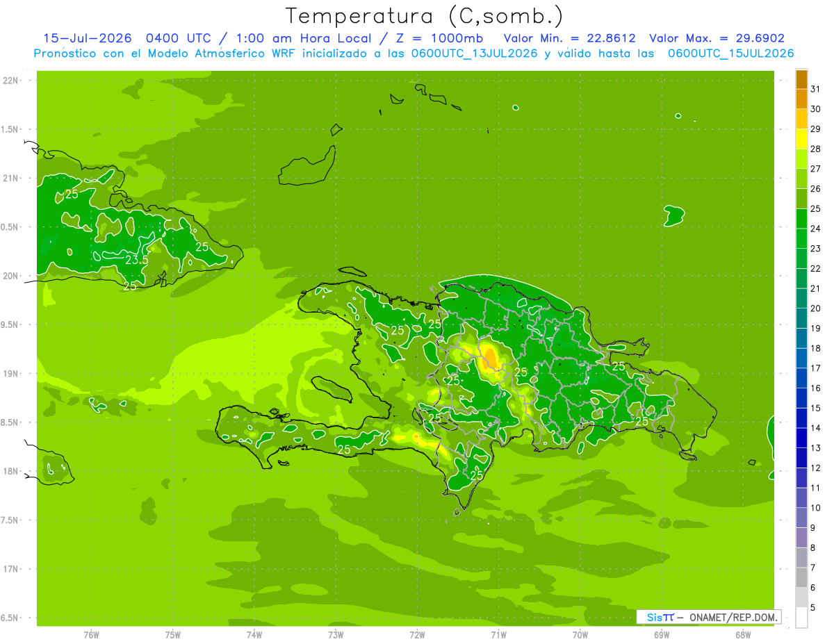Click initialization time "0600UTC_13JUL2026"
834x644 pixels.
[x=474, y=53]
